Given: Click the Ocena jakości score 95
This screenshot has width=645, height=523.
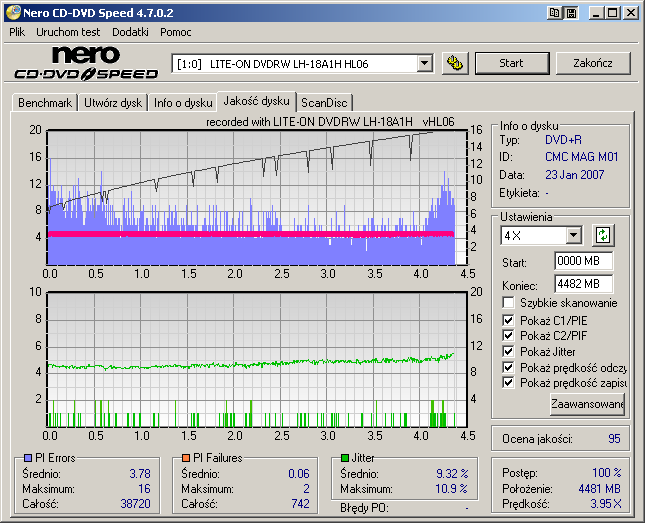Looking at the screenshot, I should [x=614, y=439].
